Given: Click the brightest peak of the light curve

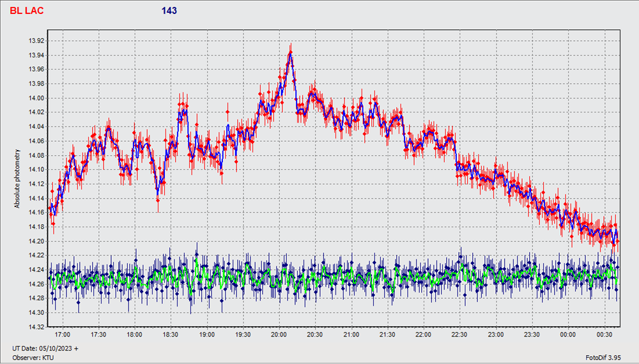Looking at the screenshot, I should (291, 52).
